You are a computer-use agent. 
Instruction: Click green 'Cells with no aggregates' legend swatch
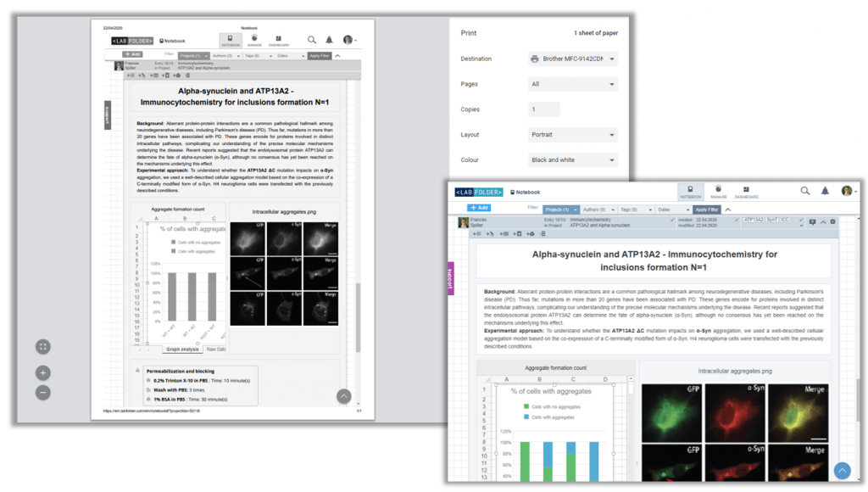[526, 406]
